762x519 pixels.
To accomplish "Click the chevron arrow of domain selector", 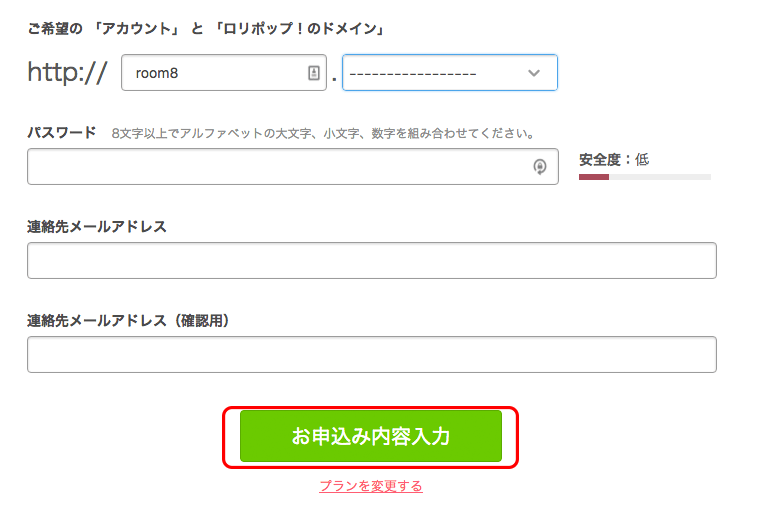I will tap(534, 73).
